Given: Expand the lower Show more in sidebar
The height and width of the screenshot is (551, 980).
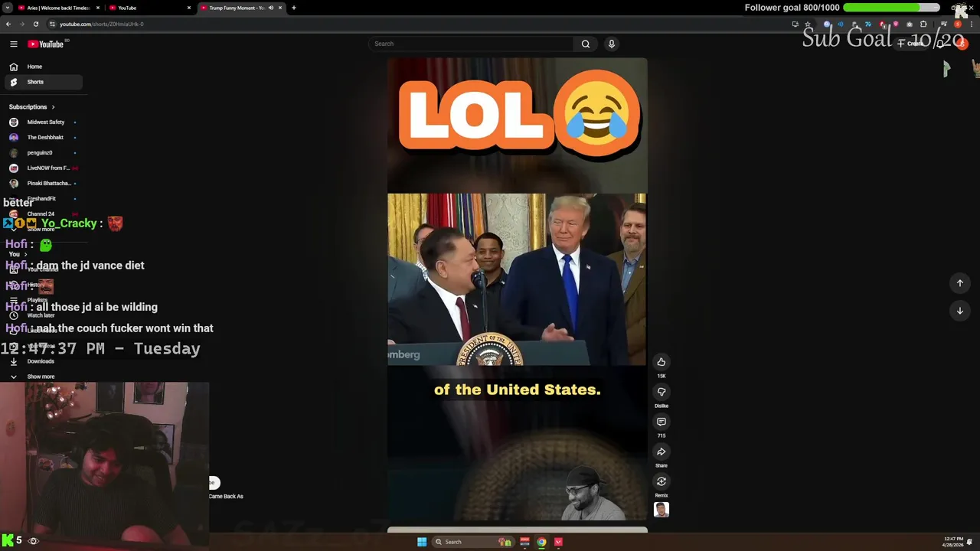Looking at the screenshot, I should click(43, 377).
